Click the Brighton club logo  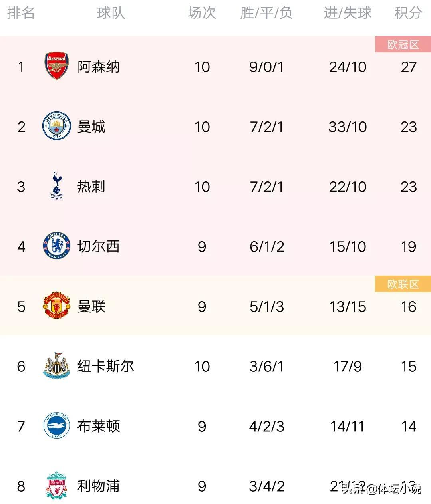pos(56,426)
